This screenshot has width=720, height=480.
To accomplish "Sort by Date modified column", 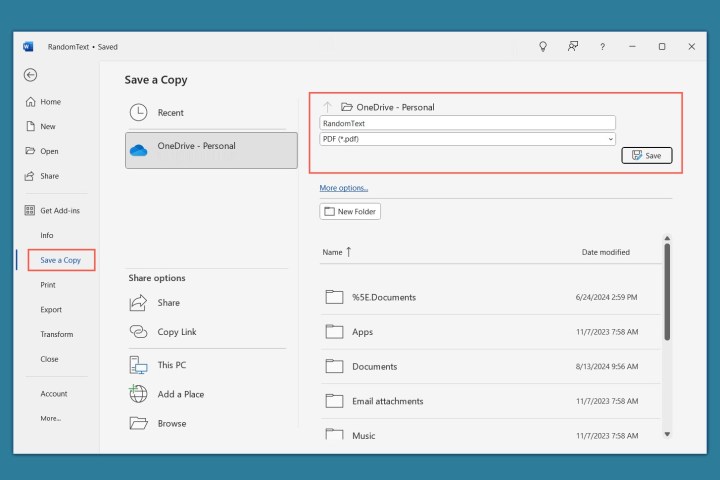I will pyautogui.click(x=605, y=252).
